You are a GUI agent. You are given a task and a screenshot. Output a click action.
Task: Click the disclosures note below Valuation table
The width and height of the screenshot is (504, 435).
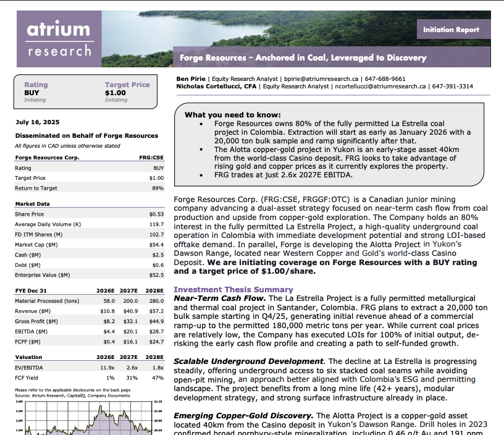coord(73,390)
